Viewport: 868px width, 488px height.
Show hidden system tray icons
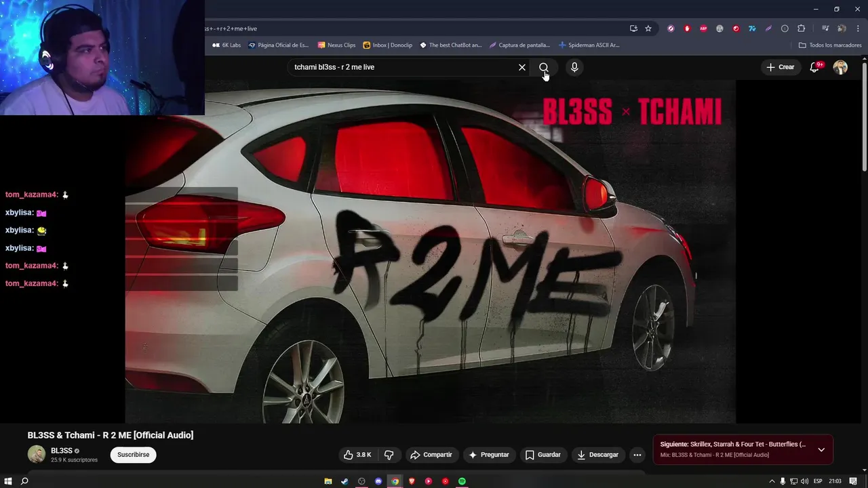(772, 481)
